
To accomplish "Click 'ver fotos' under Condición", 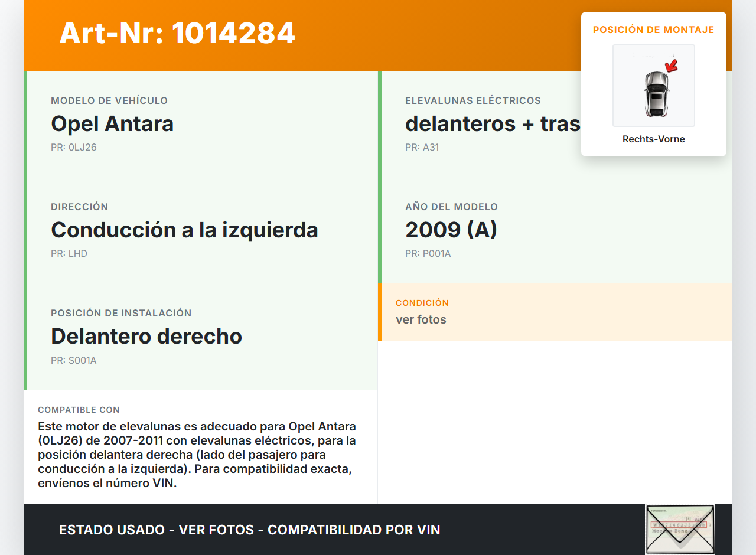I will tap(421, 320).
